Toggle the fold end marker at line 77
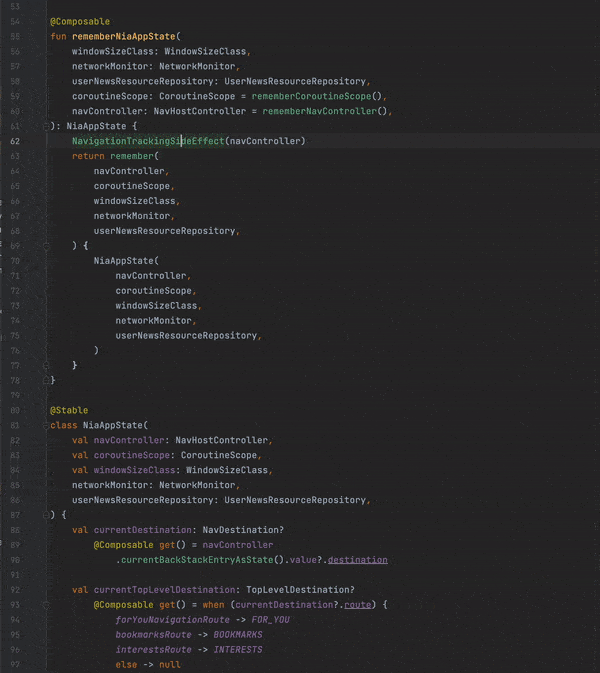This screenshot has height=673, width=600. (x=46, y=365)
